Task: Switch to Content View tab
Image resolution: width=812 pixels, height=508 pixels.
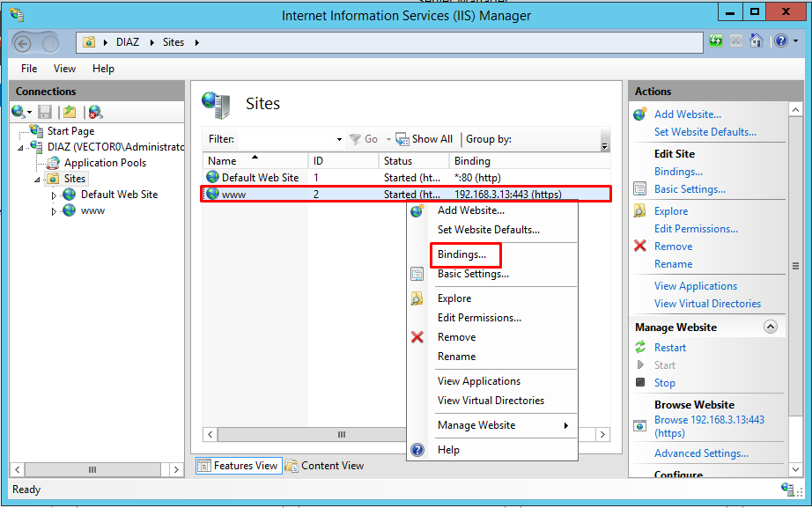Action: pos(325,466)
